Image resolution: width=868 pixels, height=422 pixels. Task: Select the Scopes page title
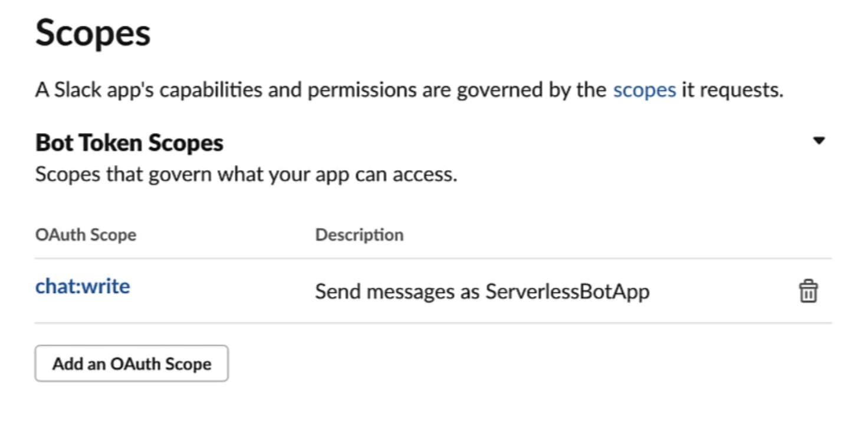(93, 33)
